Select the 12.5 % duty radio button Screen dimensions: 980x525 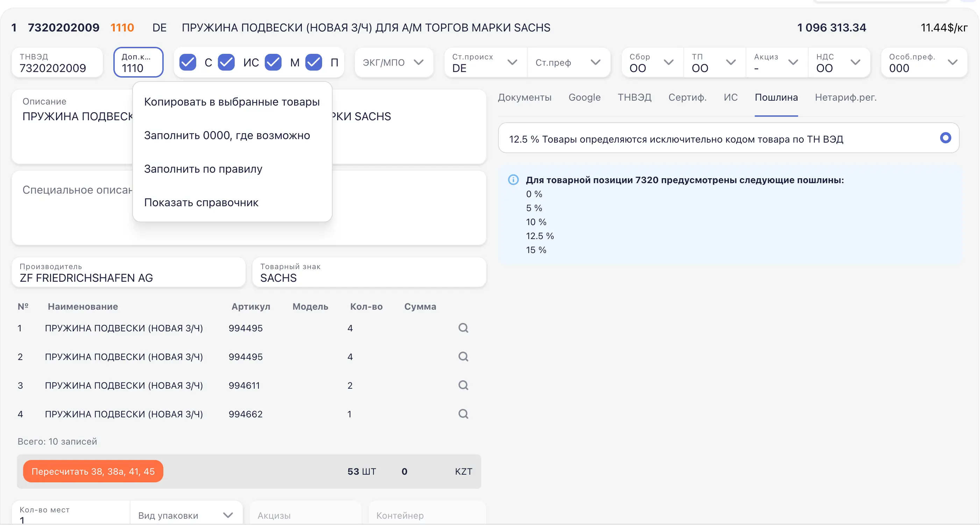[x=945, y=138]
